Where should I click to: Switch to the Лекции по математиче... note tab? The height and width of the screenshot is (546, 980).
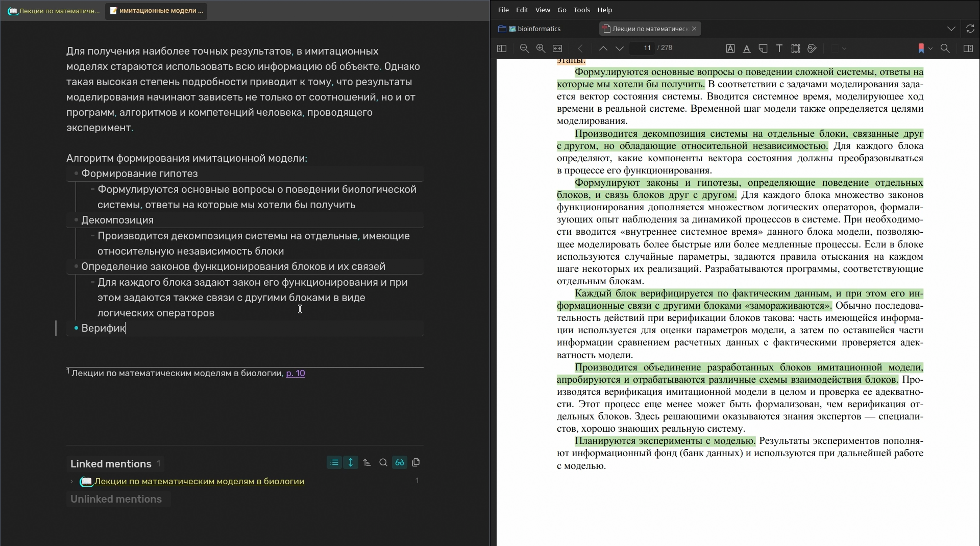(54, 11)
